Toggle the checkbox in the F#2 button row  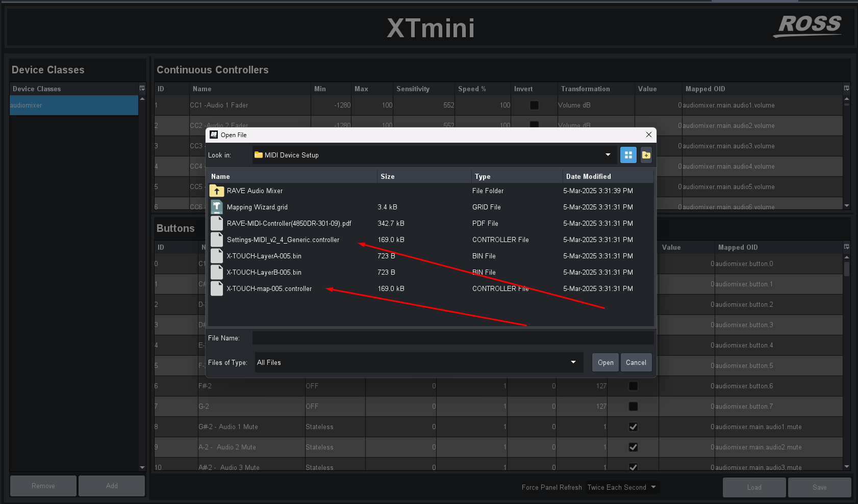click(x=633, y=386)
